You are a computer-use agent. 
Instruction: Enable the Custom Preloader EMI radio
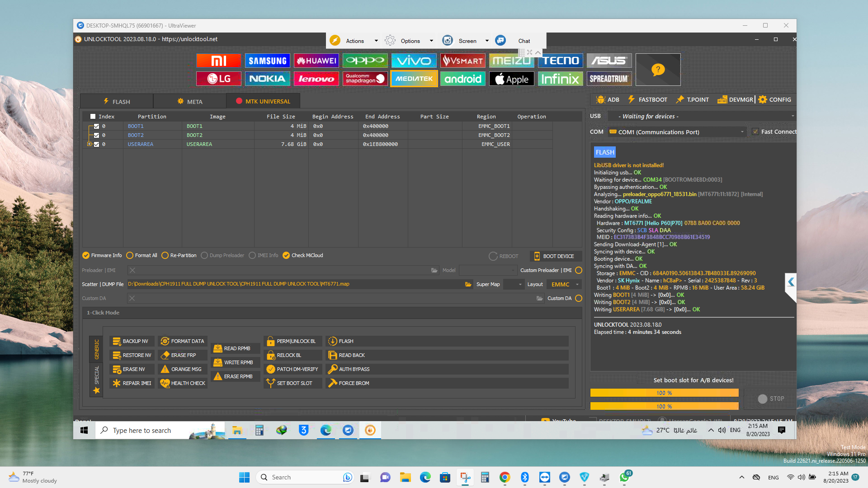click(579, 270)
